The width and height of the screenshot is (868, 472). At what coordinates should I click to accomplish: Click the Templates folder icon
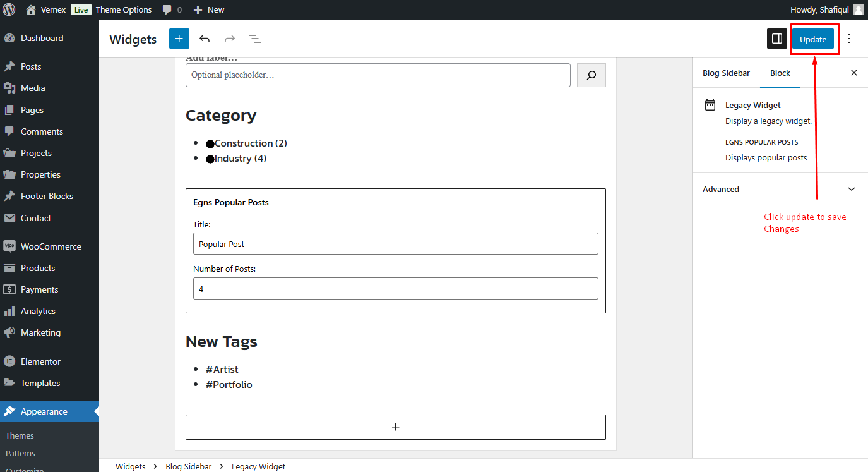[9, 383]
